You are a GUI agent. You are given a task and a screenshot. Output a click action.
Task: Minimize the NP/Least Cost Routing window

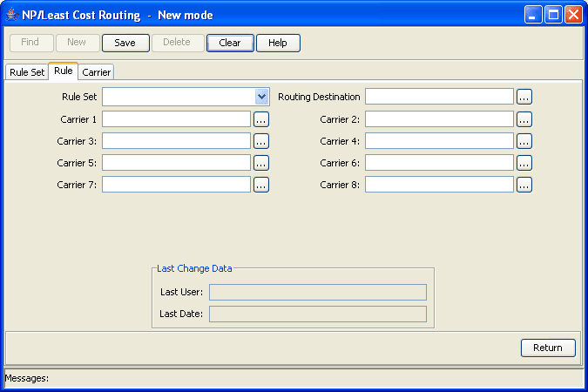[x=532, y=15]
